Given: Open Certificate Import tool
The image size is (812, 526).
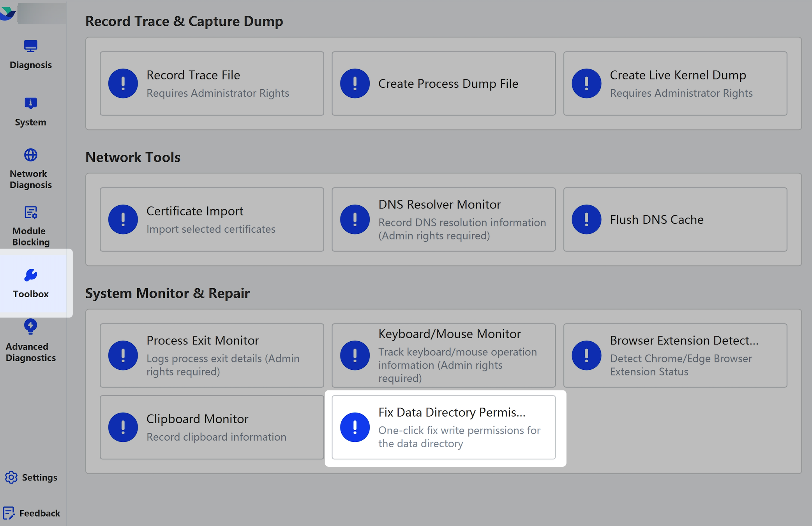Looking at the screenshot, I should (212, 219).
